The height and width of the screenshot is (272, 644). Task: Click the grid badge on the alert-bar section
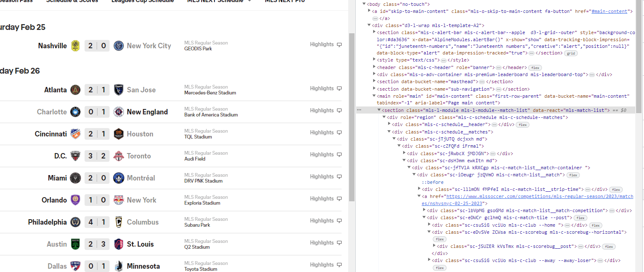coord(571,53)
